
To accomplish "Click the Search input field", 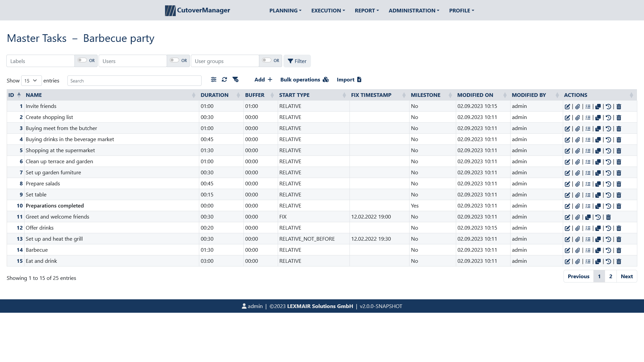I will pyautogui.click(x=134, y=80).
